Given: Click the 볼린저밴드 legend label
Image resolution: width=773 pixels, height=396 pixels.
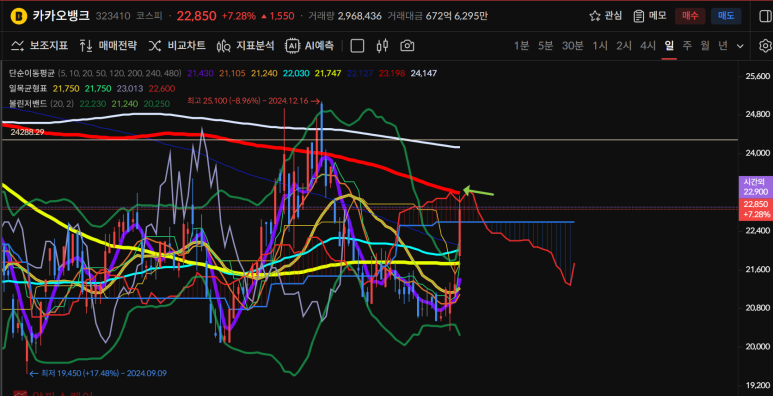Looking at the screenshot, I should tap(28, 104).
